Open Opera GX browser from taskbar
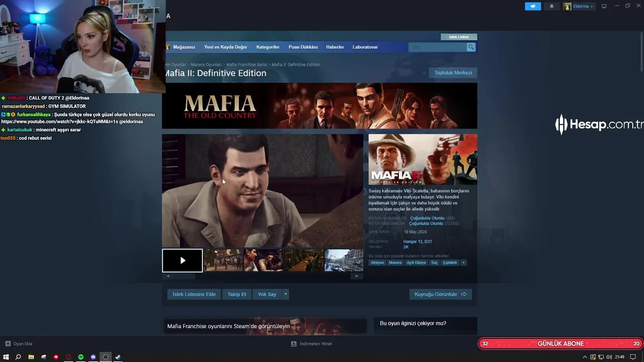Viewport: 644px width, 362px height. click(x=68, y=357)
